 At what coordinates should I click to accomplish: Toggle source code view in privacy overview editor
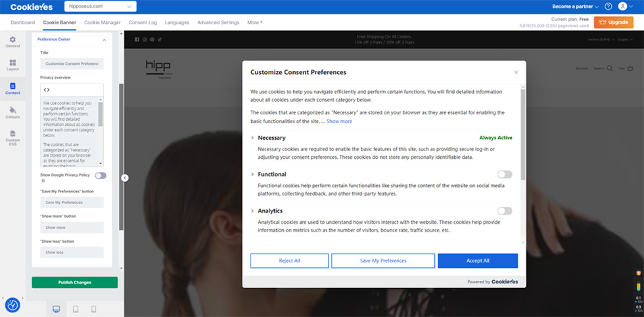click(x=47, y=89)
